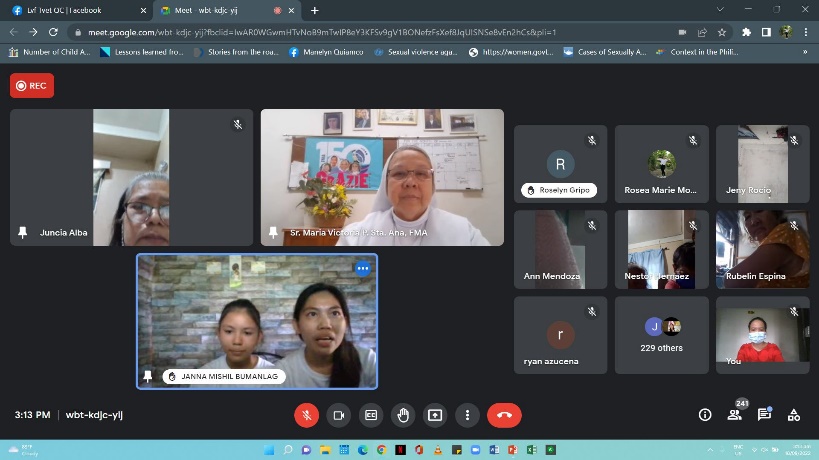Click the '229 others' participant tile
819x460 pixels.
661,335
